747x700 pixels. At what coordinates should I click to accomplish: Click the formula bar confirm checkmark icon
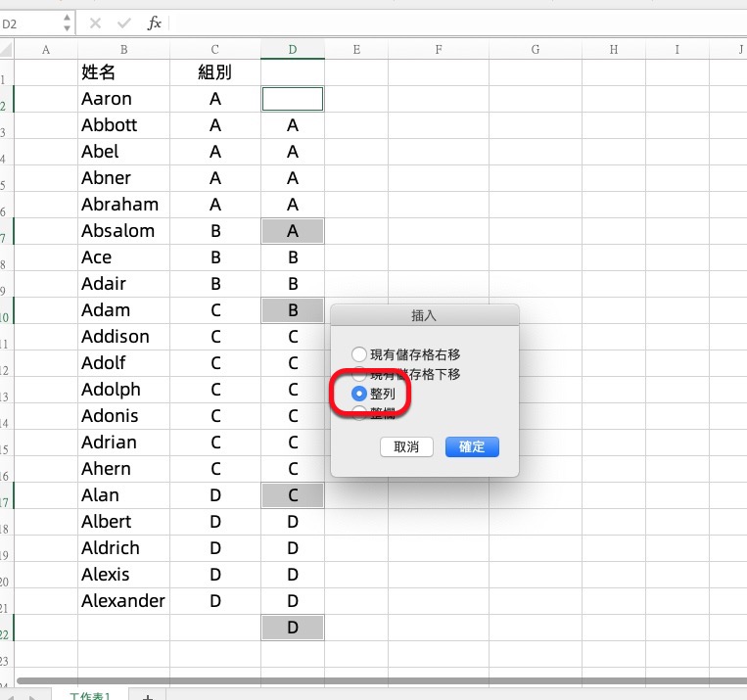click(x=124, y=23)
